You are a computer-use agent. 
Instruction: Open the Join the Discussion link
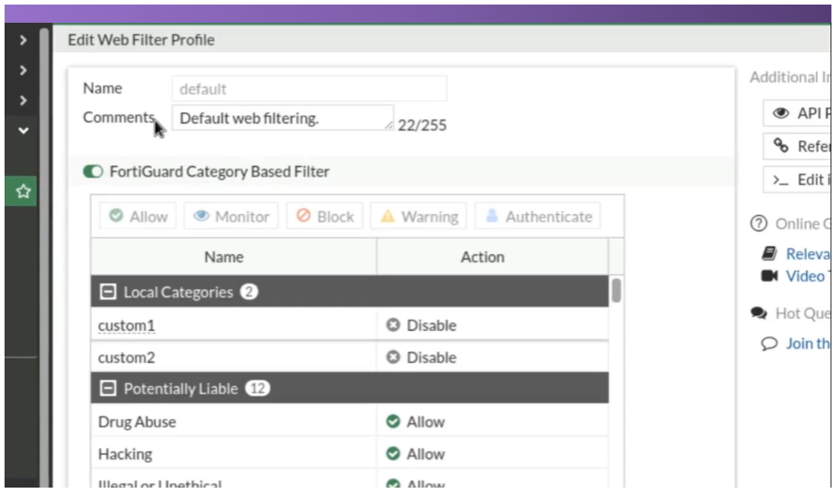pyautogui.click(x=808, y=343)
